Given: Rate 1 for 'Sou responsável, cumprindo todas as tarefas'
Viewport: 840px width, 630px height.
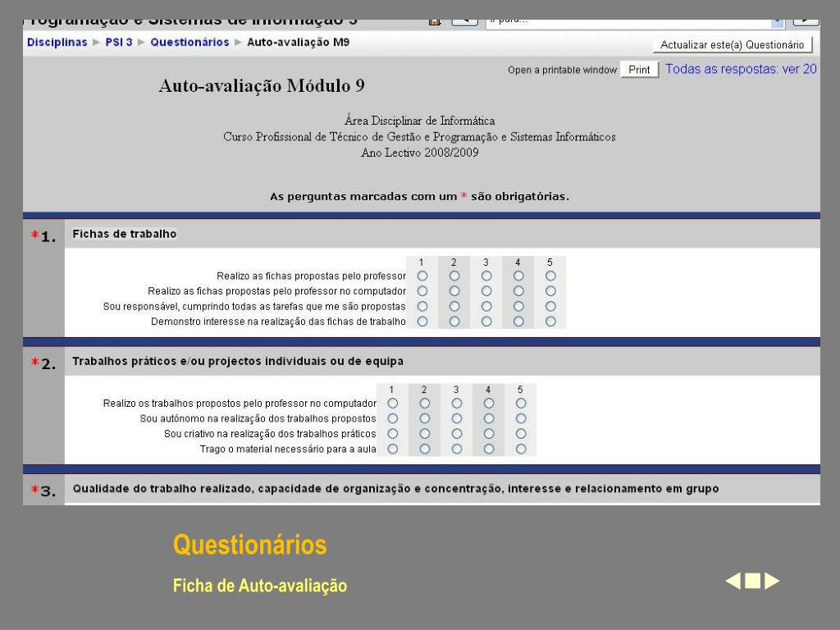Looking at the screenshot, I should [422, 307].
